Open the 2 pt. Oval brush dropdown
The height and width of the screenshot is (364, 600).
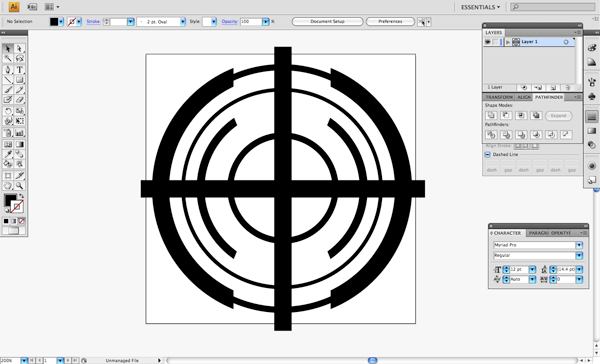(x=183, y=22)
